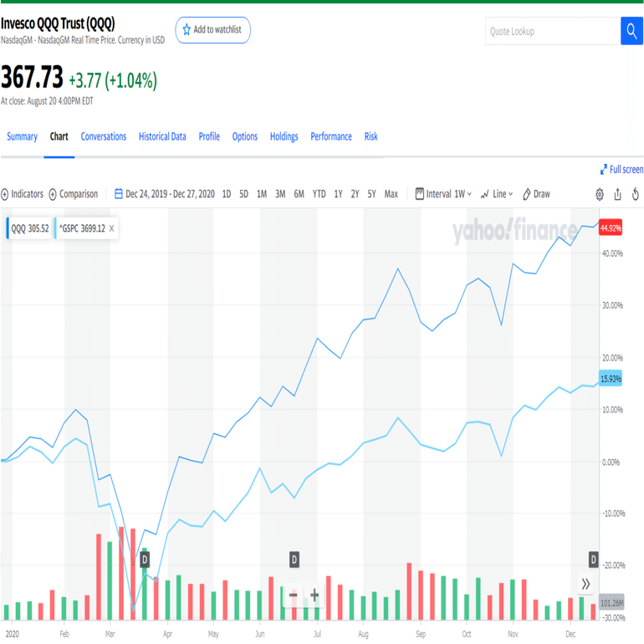Click the zoom out minus button
This screenshot has height=644, width=644.
pos(294,595)
